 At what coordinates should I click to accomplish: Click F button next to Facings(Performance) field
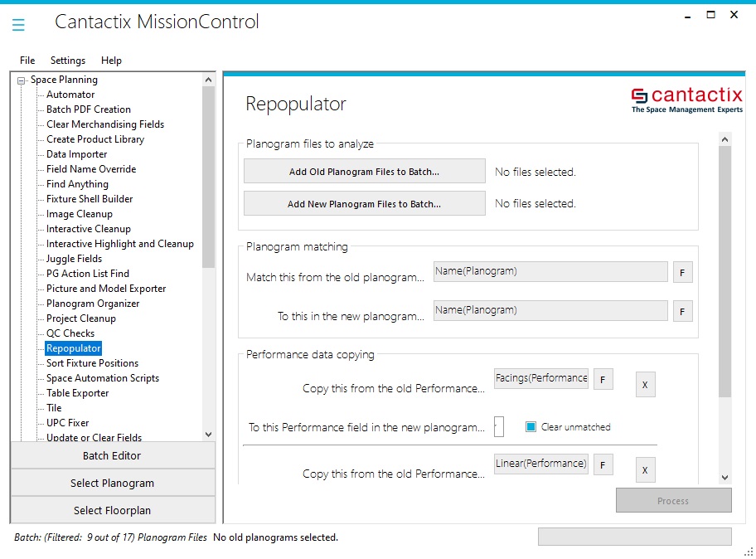pyautogui.click(x=603, y=379)
